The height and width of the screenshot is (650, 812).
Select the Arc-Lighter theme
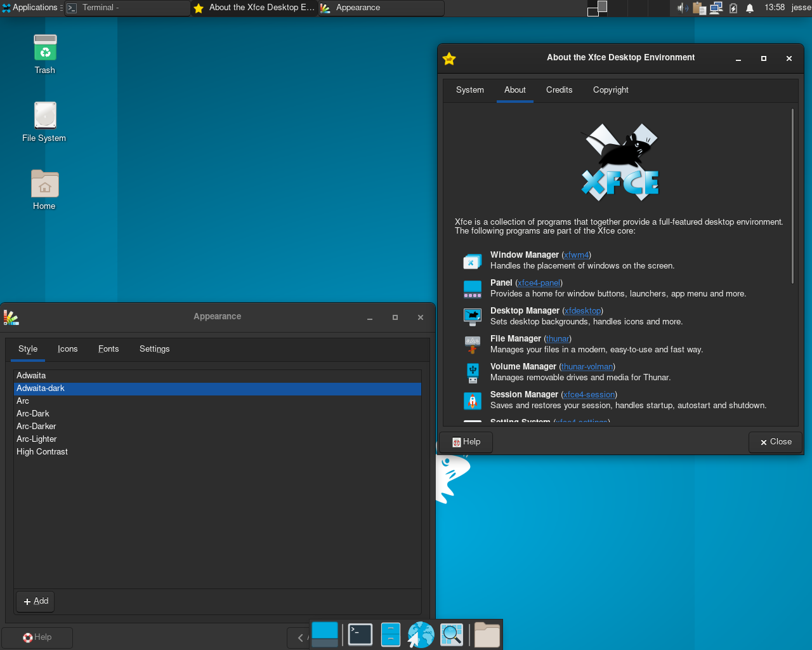[x=218, y=439]
